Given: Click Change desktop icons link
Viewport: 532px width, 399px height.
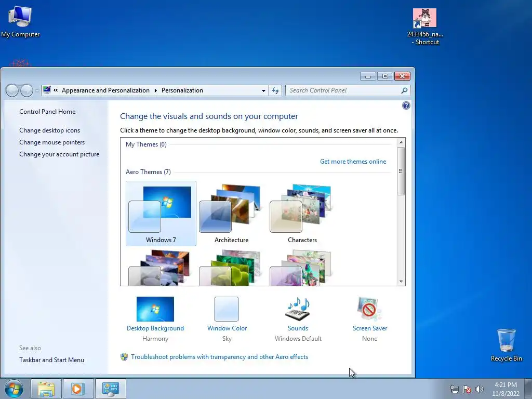Looking at the screenshot, I should (x=49, y=130).
